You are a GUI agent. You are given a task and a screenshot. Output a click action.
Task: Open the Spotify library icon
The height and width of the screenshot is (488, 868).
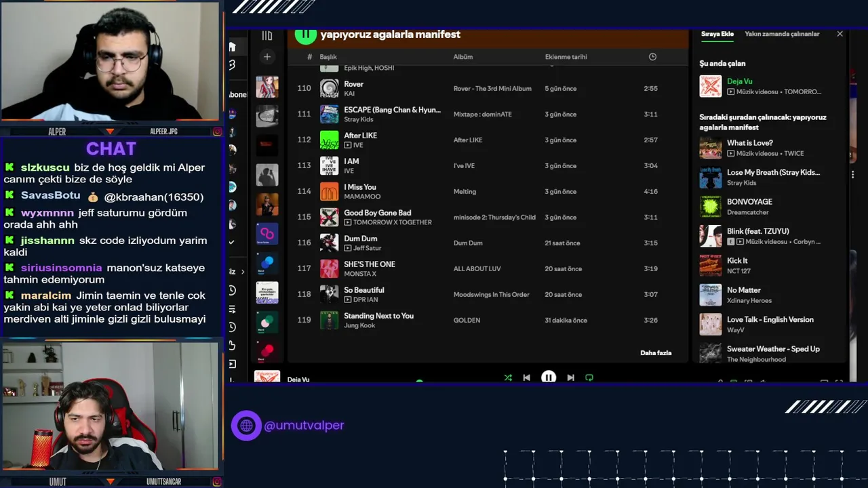pyautogui.click(x=267, y=35)
